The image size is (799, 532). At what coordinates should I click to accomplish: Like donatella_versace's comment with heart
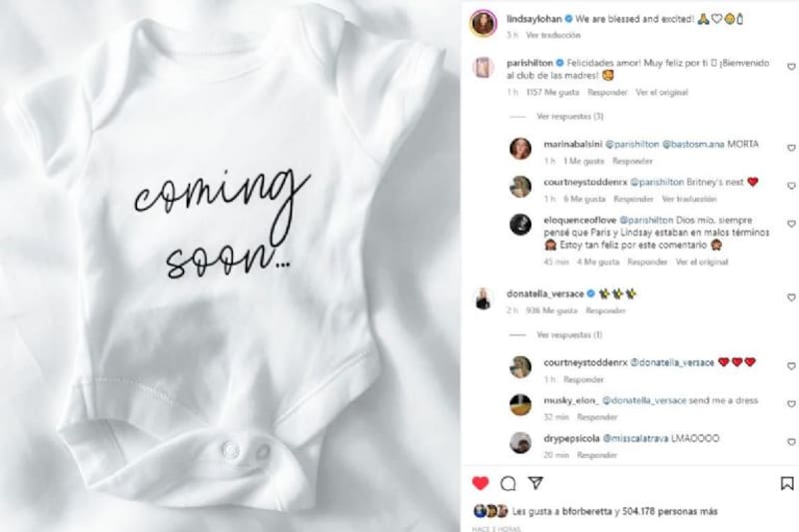[791, 297]
